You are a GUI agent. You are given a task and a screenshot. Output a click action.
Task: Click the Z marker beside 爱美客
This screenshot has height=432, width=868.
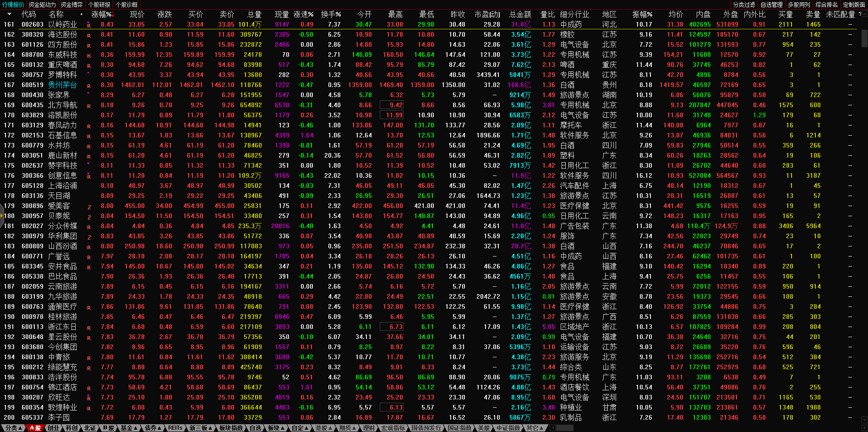pos(89,207)
